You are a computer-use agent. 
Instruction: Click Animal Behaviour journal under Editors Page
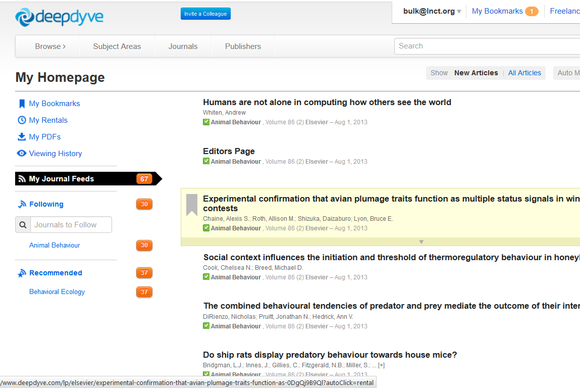click(236, 162)
